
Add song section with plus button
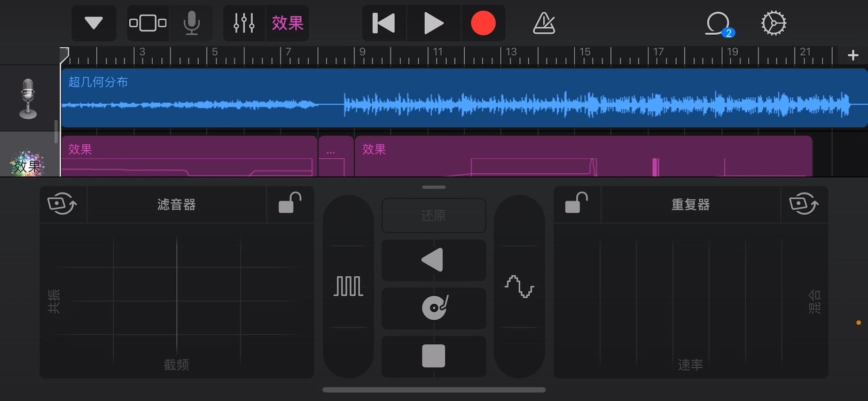853,55
